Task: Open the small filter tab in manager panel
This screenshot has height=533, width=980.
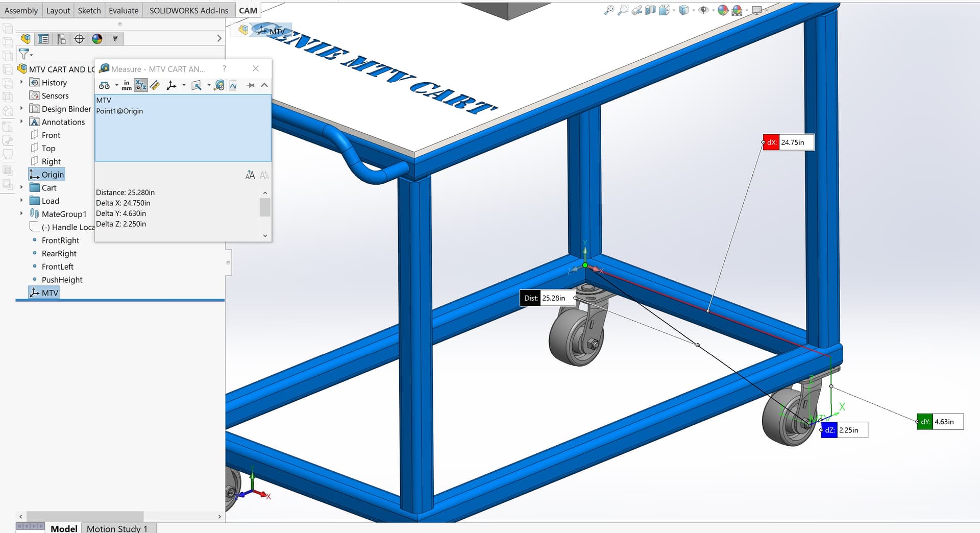Action: [115, 39]
